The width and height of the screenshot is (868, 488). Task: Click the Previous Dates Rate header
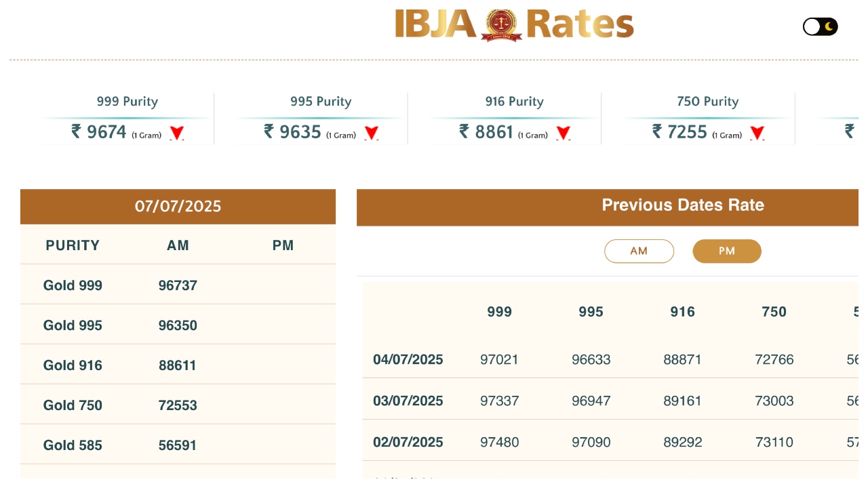click(x=682, y=205)
